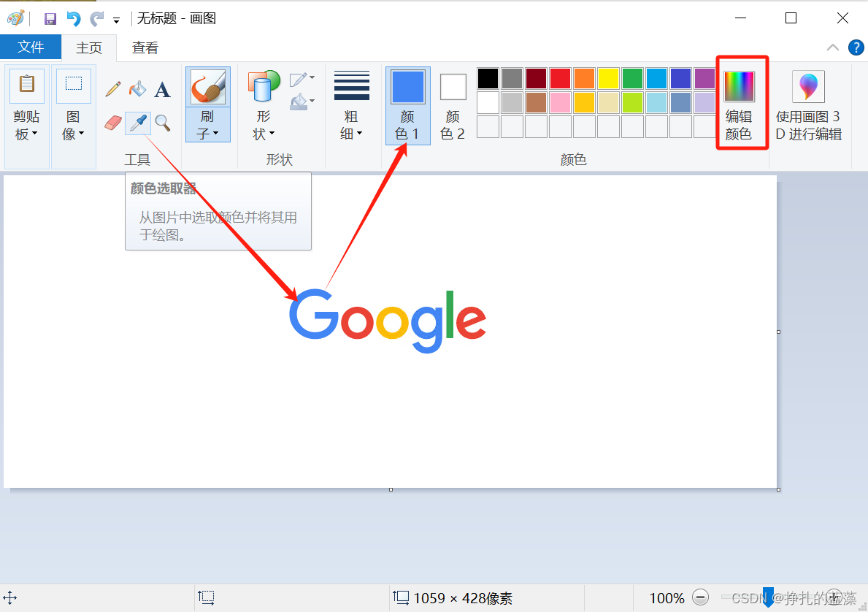Open 编辑颜色 edit colors
Viewport: 868px width, 612px height.
(739, 103)
